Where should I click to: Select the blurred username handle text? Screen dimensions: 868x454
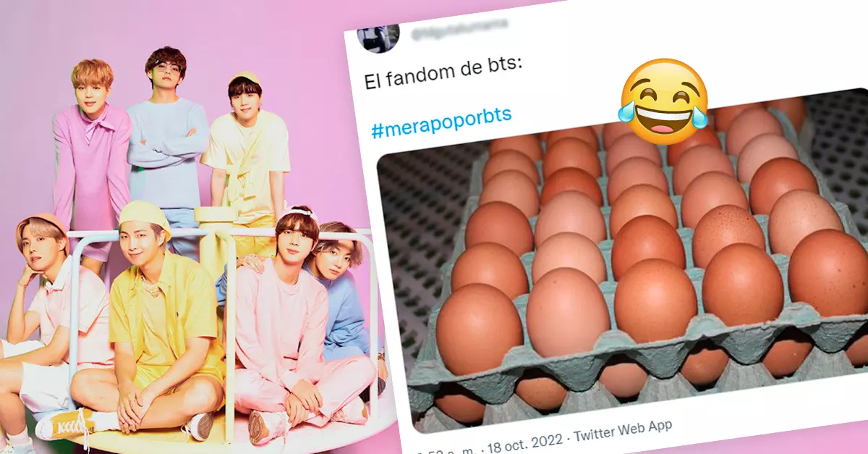pos(458,29)
